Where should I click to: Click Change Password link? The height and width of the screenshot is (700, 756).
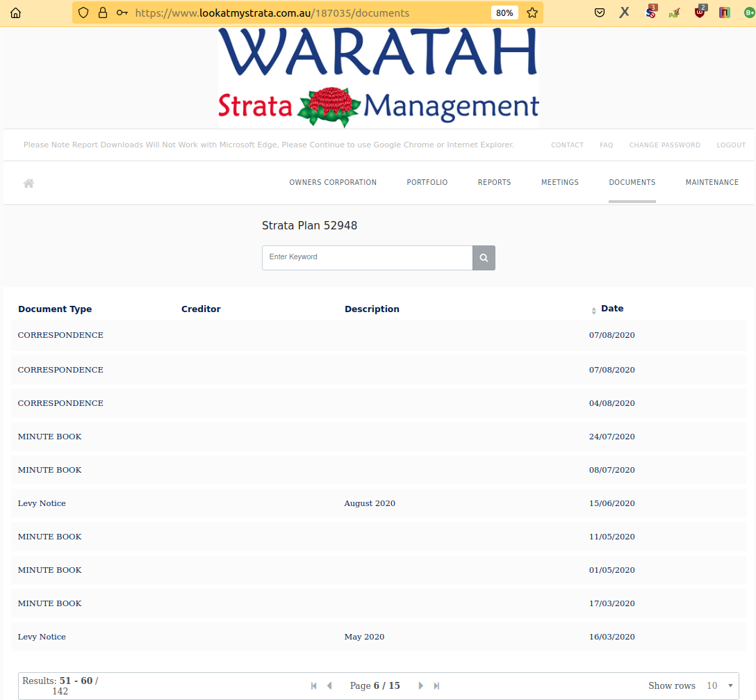pos(665,145)
